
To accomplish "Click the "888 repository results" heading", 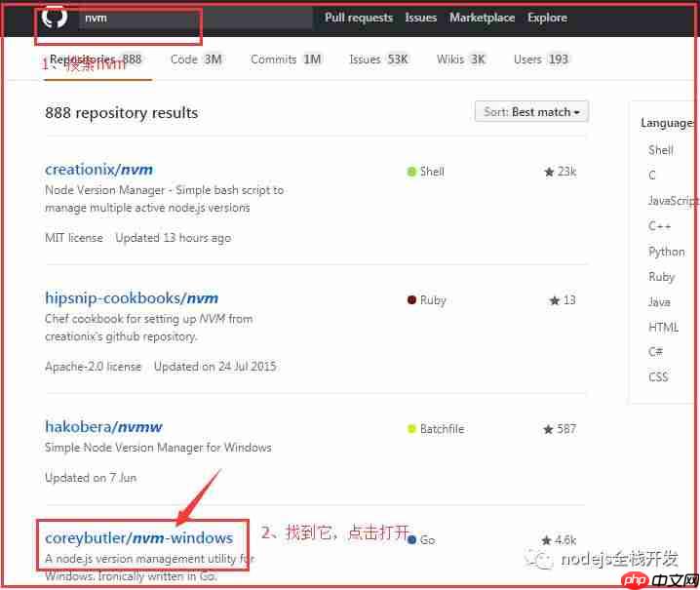I will point(122,113).
